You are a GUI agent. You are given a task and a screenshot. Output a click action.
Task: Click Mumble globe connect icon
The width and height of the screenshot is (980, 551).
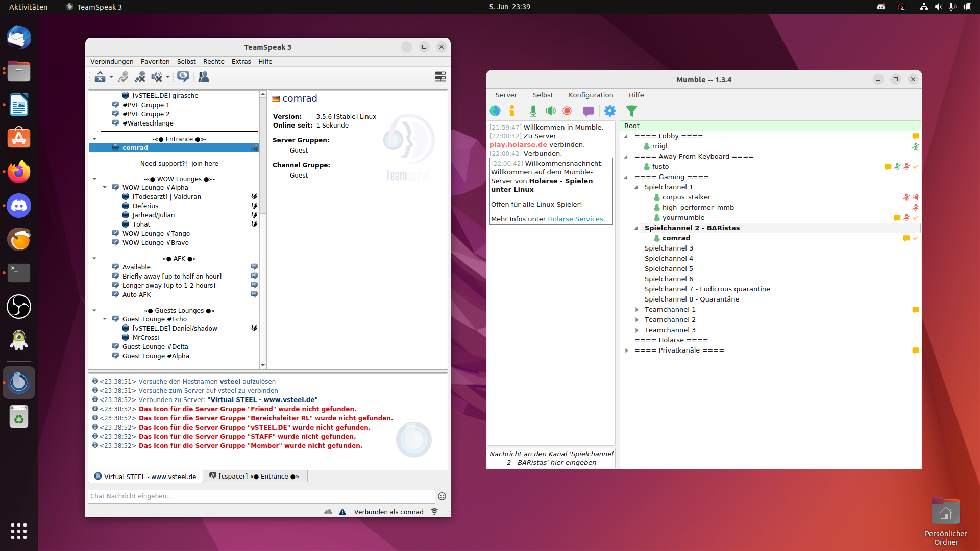click(x=495, y=111)
